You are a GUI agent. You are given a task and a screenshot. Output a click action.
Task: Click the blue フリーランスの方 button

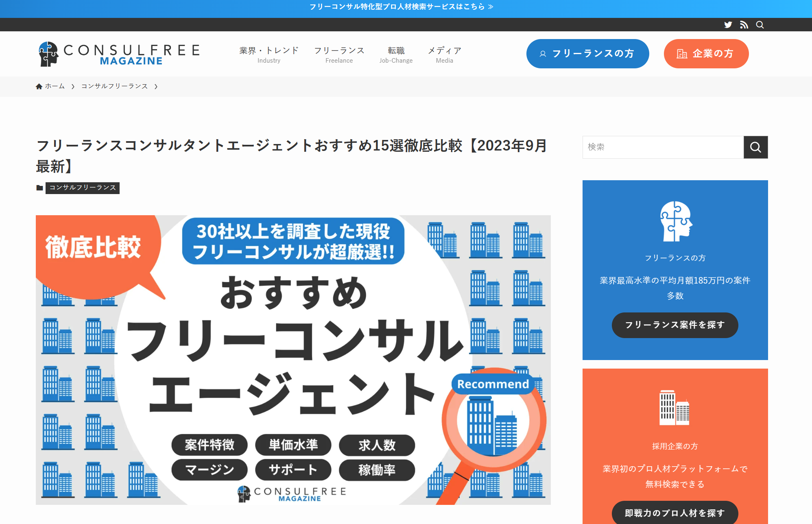pos(587,54)
